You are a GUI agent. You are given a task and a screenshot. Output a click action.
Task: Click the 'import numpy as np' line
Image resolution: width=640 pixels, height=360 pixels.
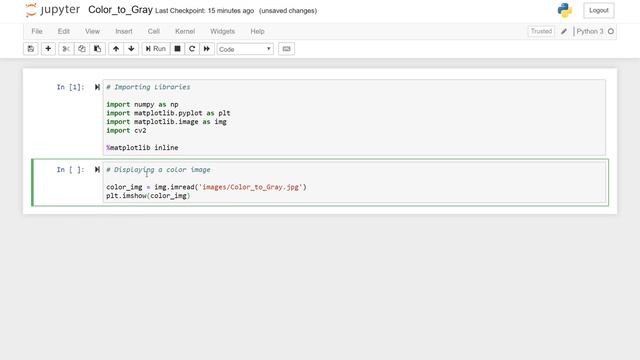(142, 104)
